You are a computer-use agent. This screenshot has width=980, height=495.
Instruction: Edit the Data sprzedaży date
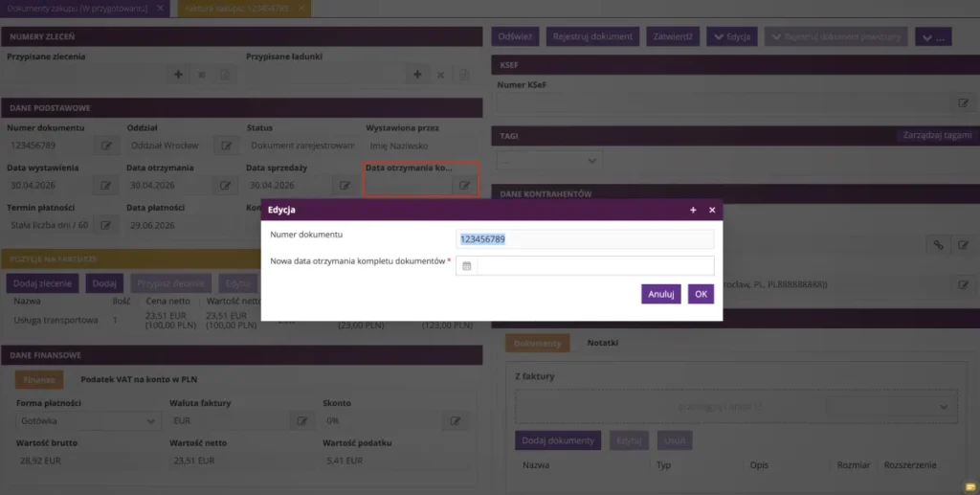click(x=345, y=186)
